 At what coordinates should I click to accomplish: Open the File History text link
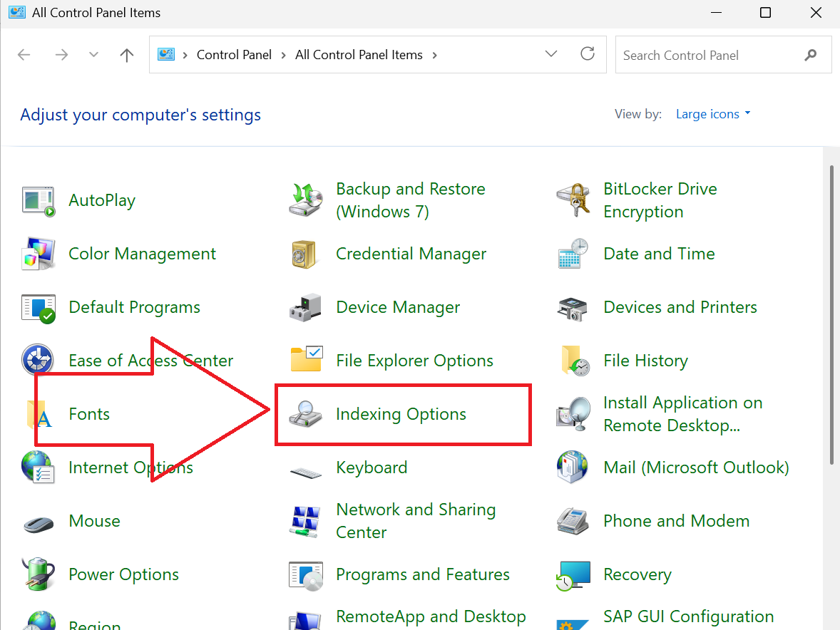[645, 360]
